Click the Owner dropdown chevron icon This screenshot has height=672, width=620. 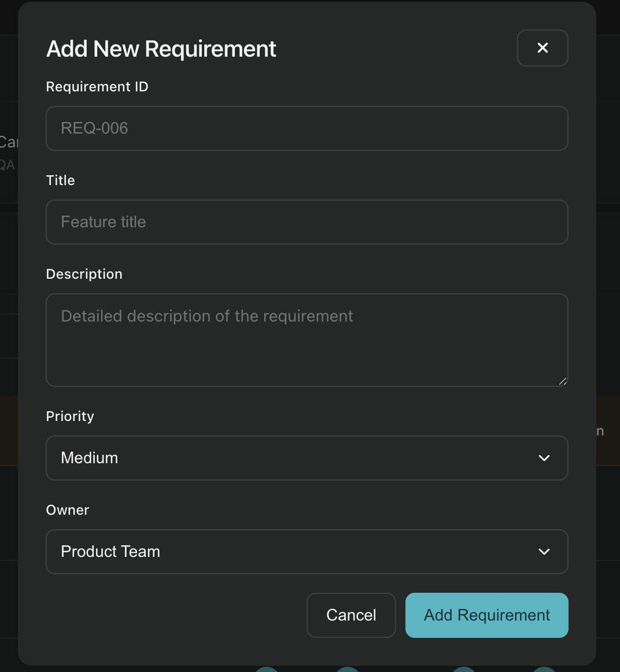544,552
